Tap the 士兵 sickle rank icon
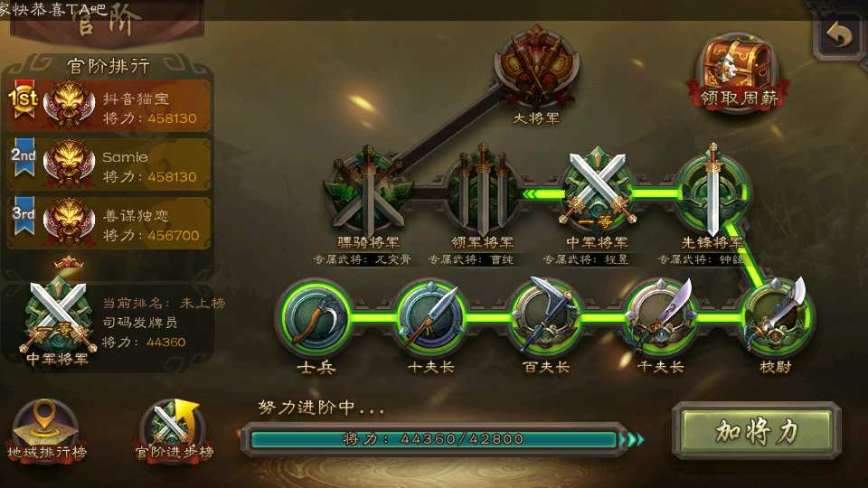 tap(316, 317)
